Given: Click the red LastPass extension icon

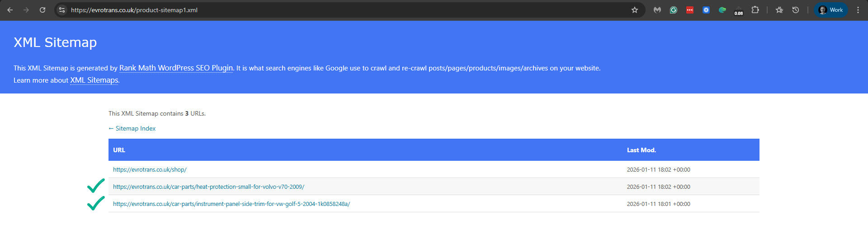Looking at the screenshot, I should [690, 10].
